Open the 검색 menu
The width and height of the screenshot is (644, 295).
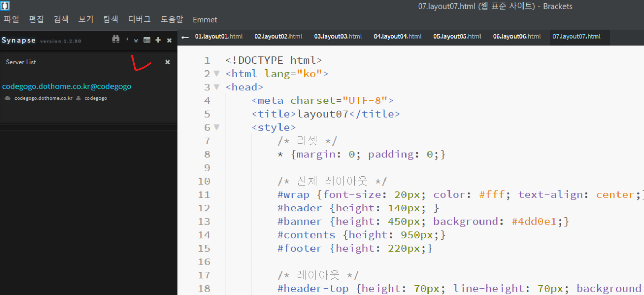[61, 19]
